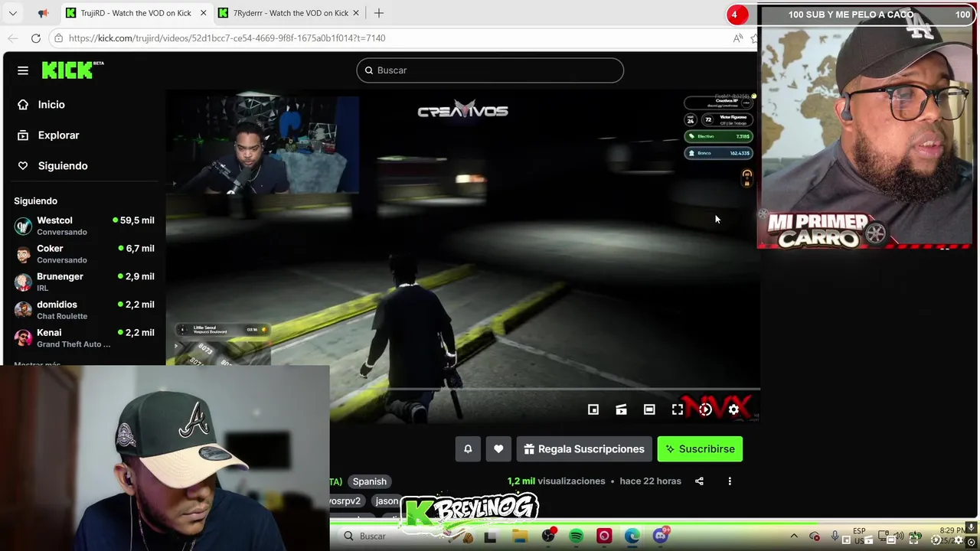
Task: Close the TrujiRD browser tab
Action: pos(203,13)
